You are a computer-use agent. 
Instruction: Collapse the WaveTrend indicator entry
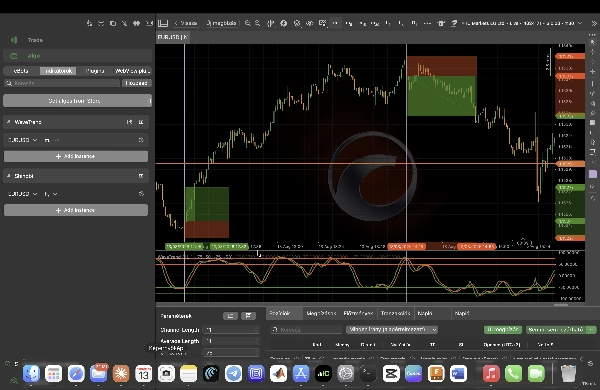[8, 122]
